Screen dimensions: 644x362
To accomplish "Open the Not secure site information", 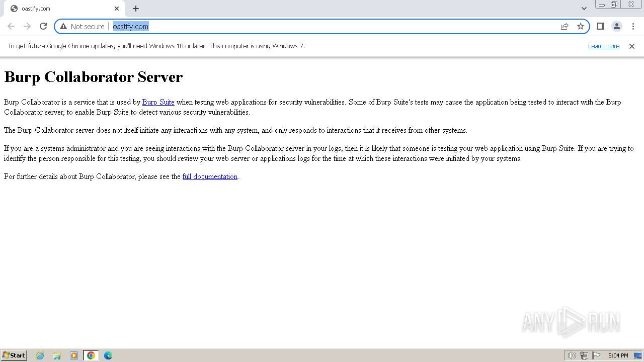I will click(83, 26).
